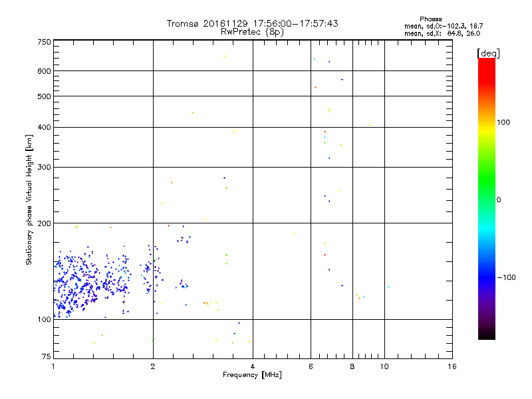The image size is (532, 399).
Task: Click the plot title 'Tromsø 20161129 17:56:00-17:57:43'
Action: [252, 23]
